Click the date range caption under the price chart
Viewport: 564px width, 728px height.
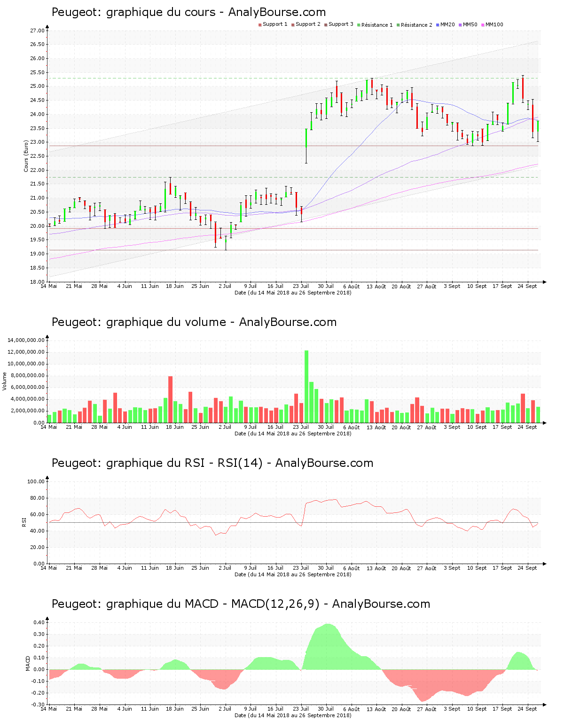click(x=293, y=293)
